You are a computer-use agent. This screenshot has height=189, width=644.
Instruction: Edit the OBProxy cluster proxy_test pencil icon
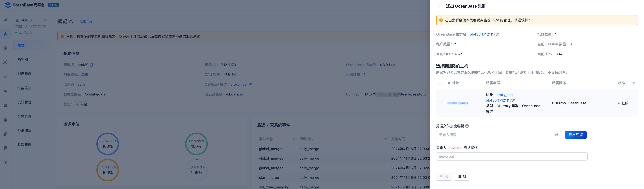click(250, 85)
